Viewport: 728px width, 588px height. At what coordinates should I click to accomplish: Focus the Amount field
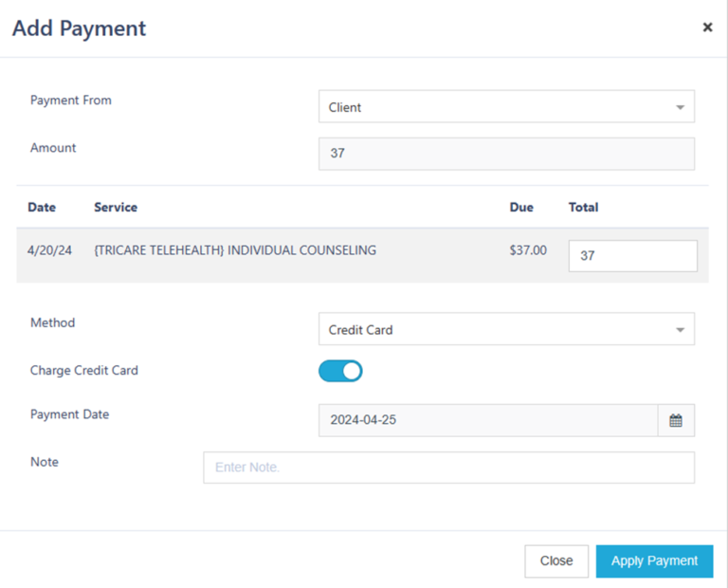506,154
